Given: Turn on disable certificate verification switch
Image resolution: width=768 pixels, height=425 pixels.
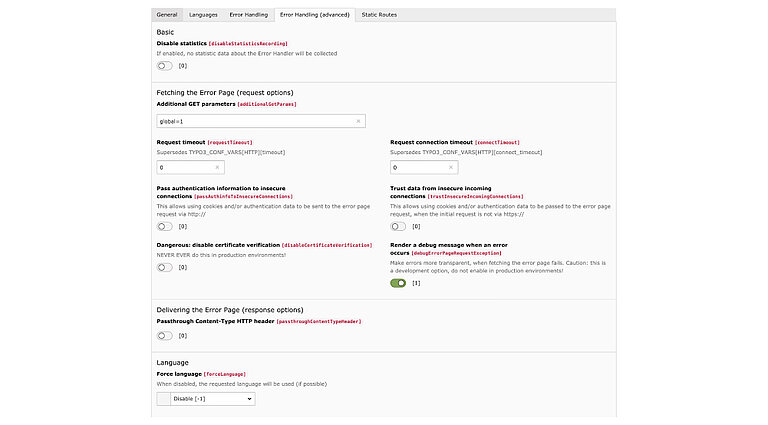Looking at the screenshot, I should pos(165,267).
